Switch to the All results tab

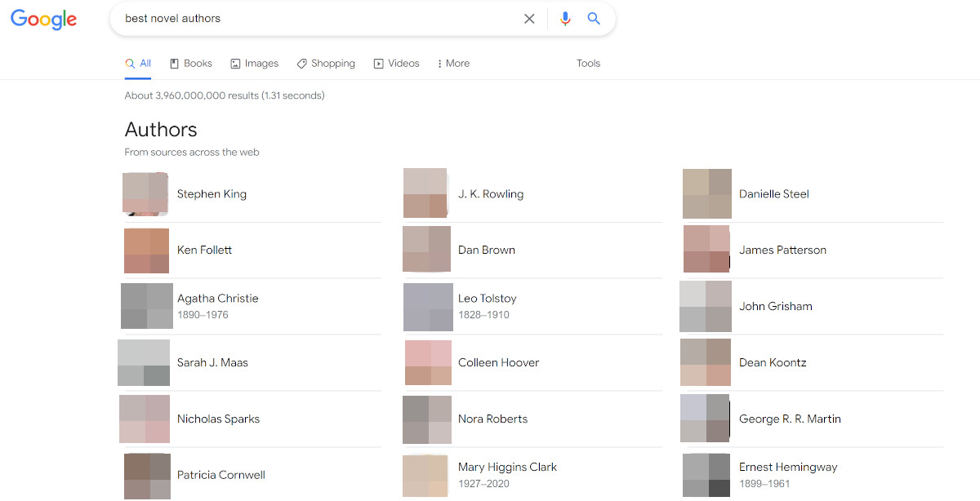click(x=138, y=63)
